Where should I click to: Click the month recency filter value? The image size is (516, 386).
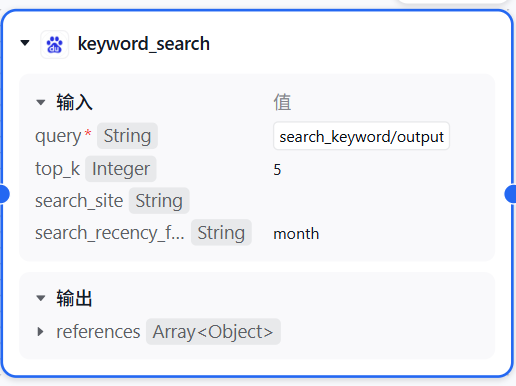coord(296,233)
